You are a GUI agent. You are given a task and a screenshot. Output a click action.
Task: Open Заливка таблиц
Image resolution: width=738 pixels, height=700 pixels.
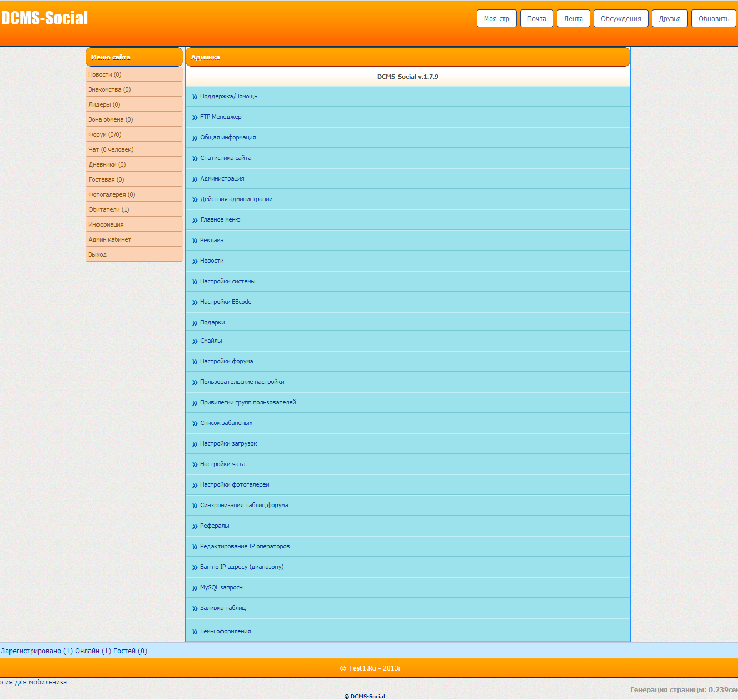[223, 608]
